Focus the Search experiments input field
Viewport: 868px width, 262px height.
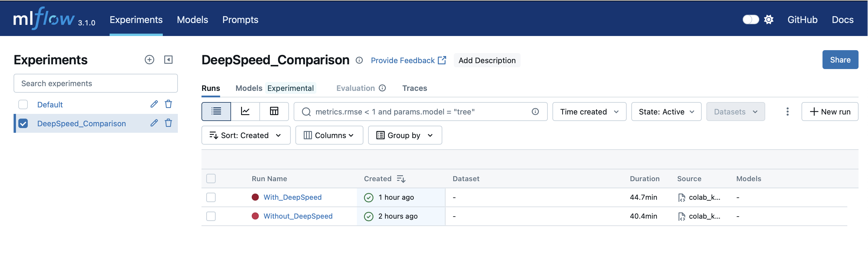(96, 83)
